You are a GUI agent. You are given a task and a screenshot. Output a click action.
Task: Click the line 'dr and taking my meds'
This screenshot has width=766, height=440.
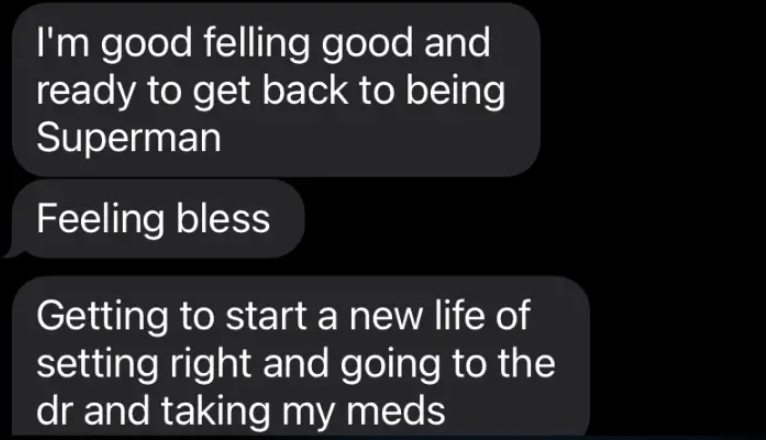tap(241, 411)
